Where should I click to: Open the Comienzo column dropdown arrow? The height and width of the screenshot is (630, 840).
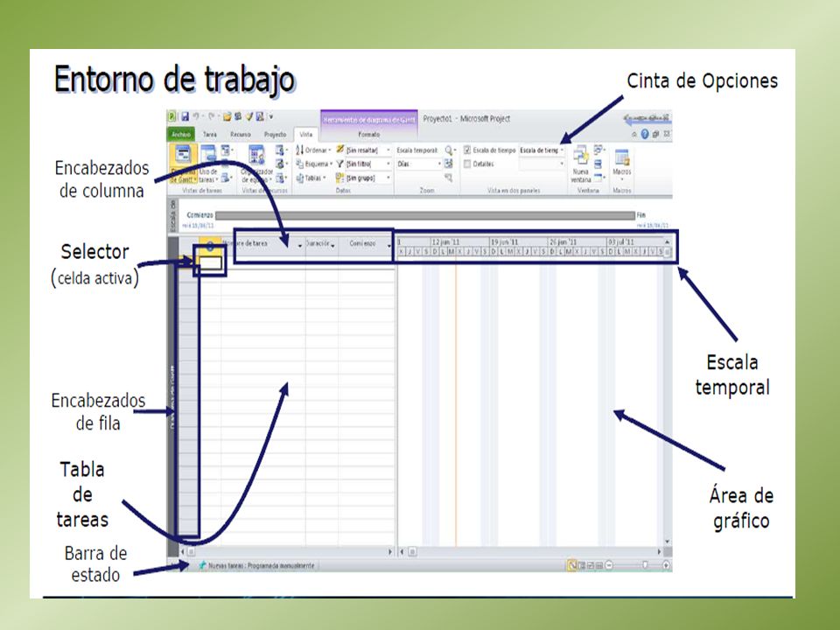(x=389, y=246)
